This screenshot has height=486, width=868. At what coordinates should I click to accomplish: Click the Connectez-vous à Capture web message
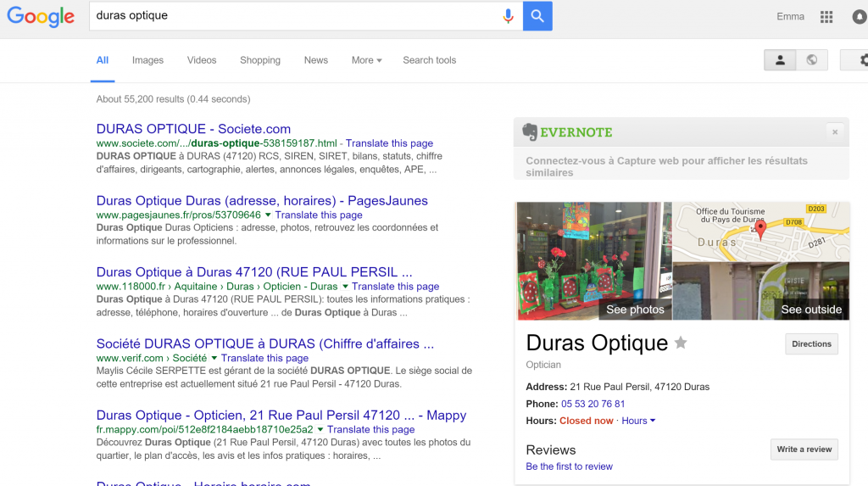(666, 166)
